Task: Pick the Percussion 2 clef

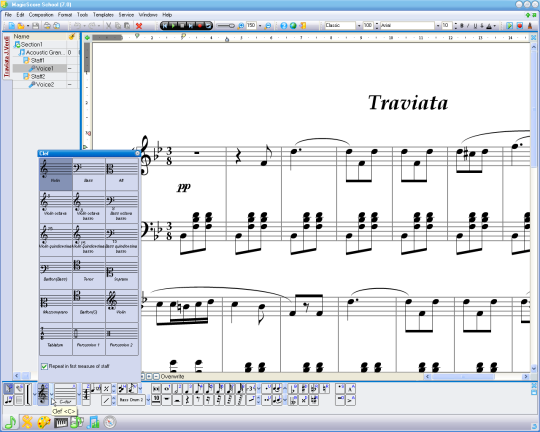Action: (122, 339)
